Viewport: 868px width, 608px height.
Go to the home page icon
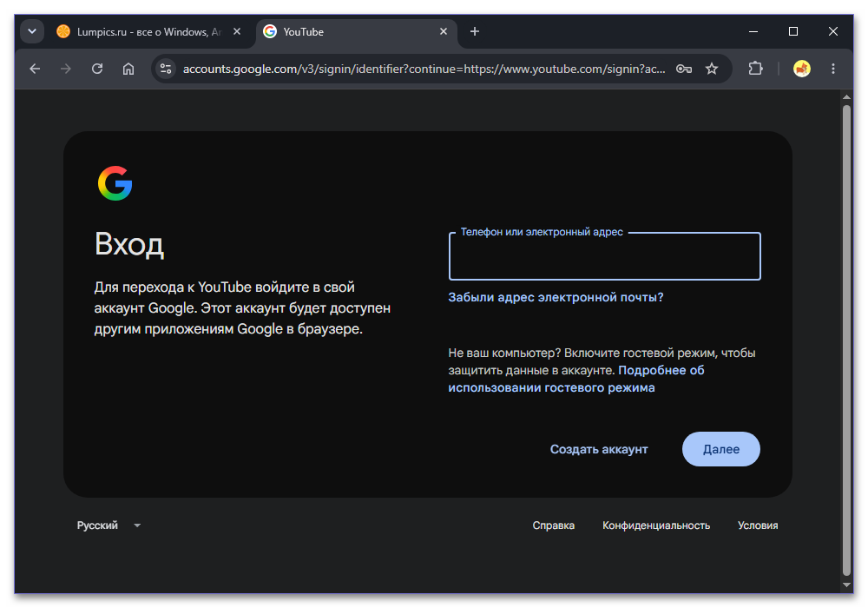point(128,69)
